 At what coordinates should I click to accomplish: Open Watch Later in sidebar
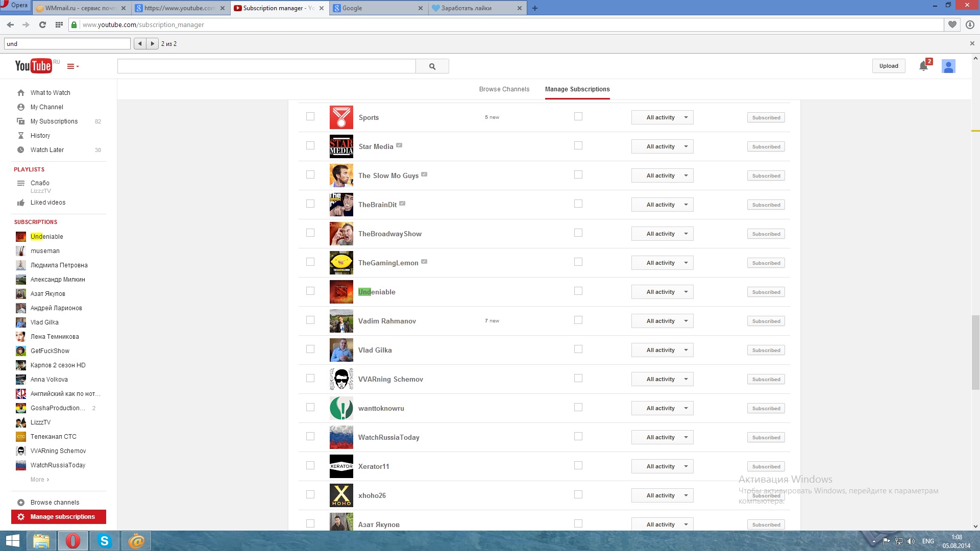click(x=47, y=150)
